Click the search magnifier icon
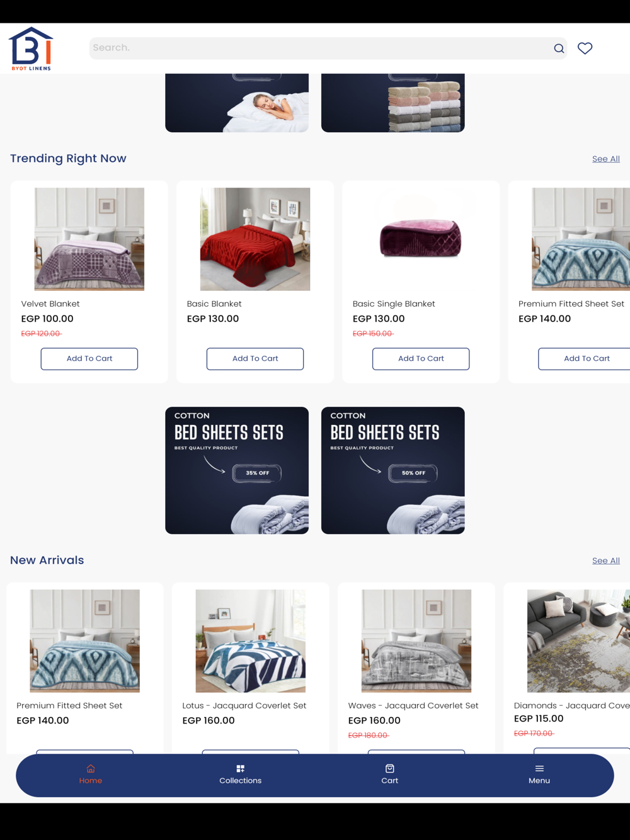 coord(559,48)
